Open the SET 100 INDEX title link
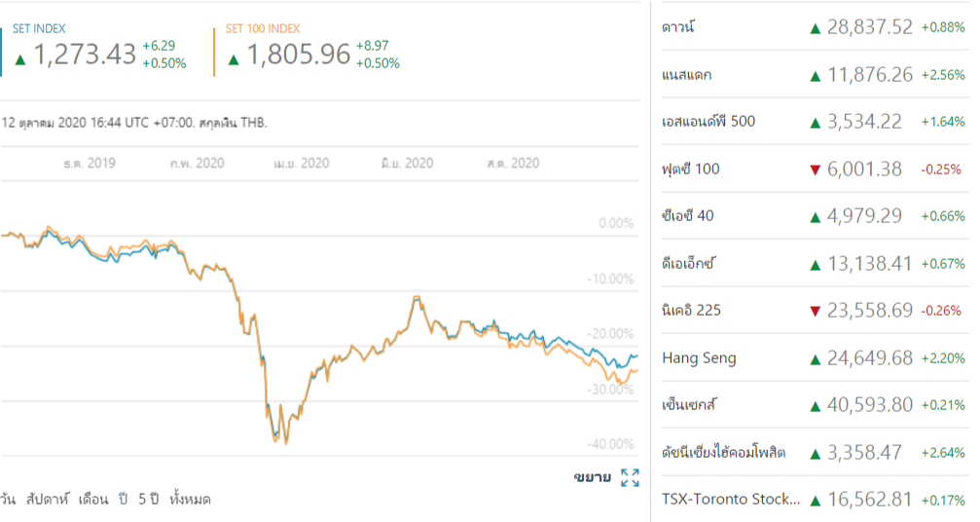Screen dimensions: 980x522 click(263, 29)
